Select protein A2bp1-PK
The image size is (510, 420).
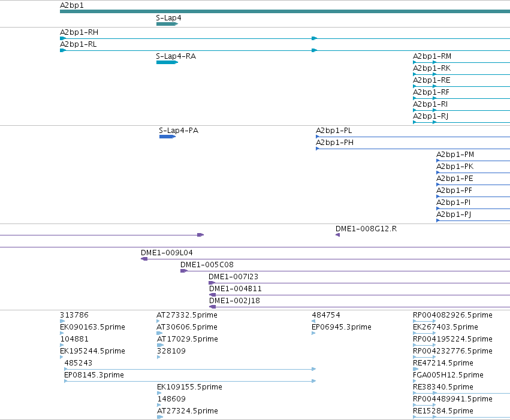(455, 167)
